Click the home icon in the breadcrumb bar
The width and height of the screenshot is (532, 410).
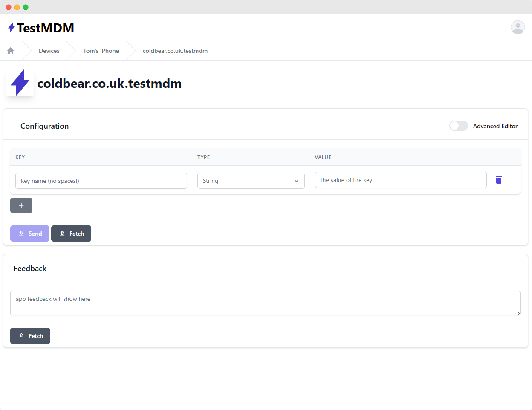tap(10, 50)
